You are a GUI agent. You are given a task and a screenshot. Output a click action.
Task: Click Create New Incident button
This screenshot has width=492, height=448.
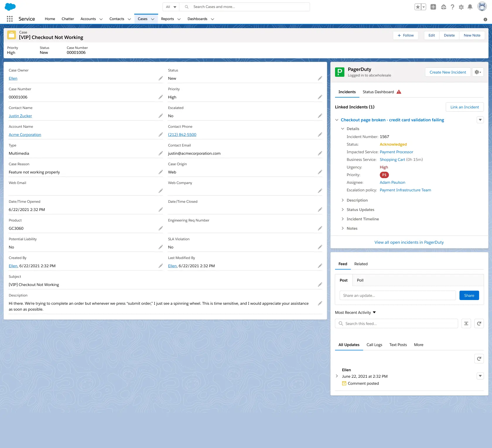tap(448, 72)
